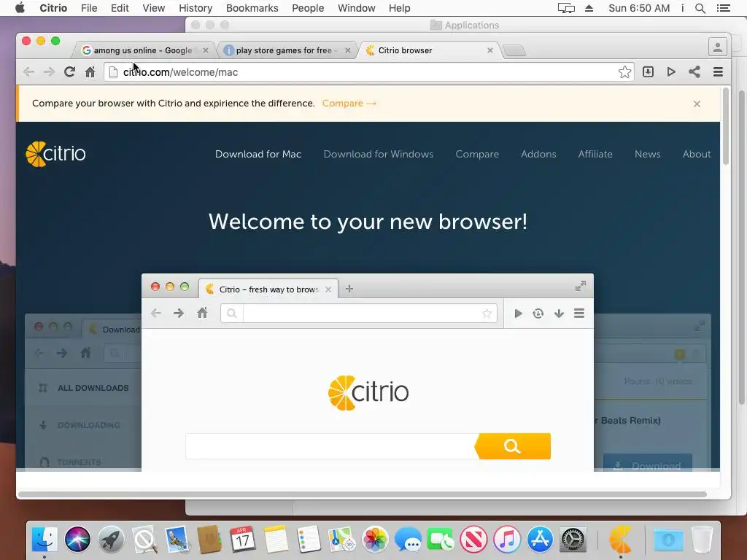
Task: Open the Trash in the Dock
Action: click(702, 540)
